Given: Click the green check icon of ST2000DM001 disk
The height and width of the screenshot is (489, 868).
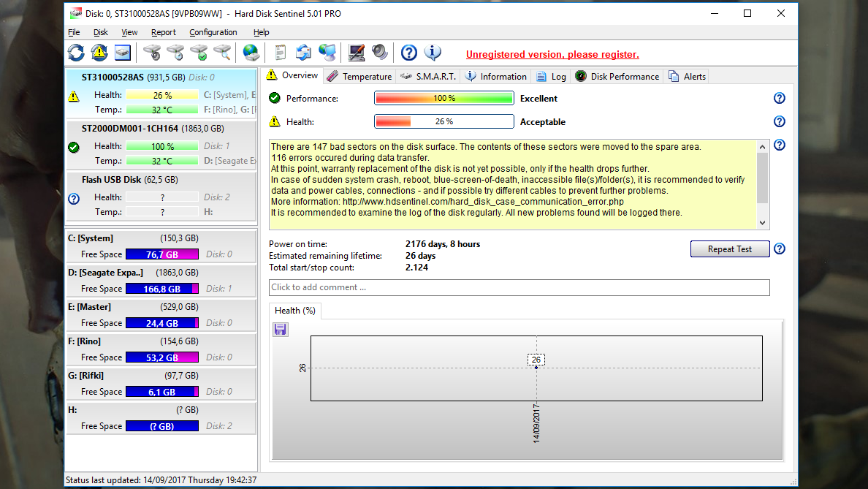Looking at the screenshot, I should click(74, 148).
